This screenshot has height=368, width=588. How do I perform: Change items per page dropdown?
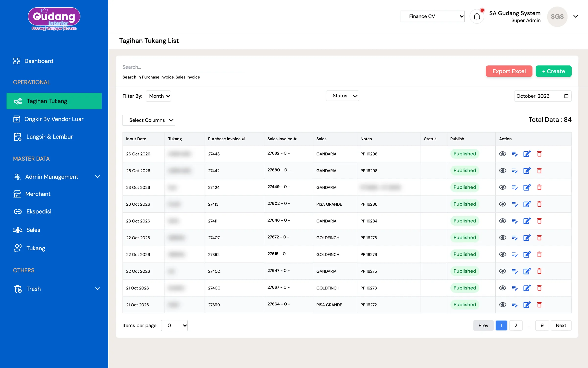(x=174, y=325)
